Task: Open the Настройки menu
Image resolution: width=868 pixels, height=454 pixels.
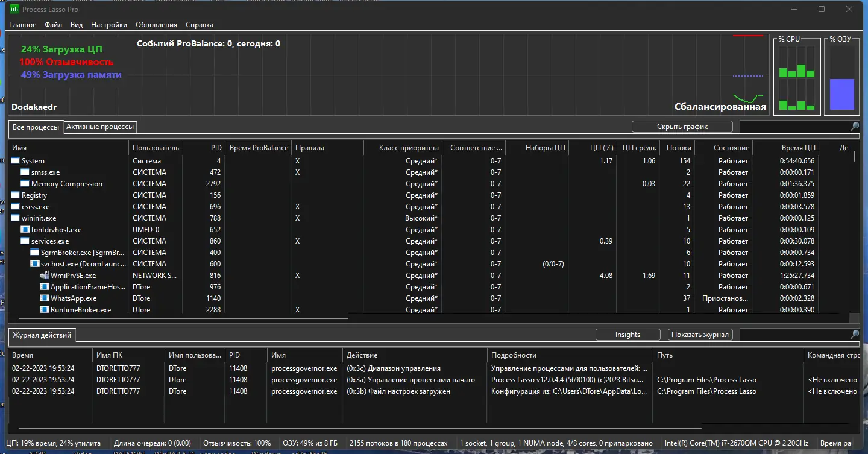Action: click(x=109, y=25)
